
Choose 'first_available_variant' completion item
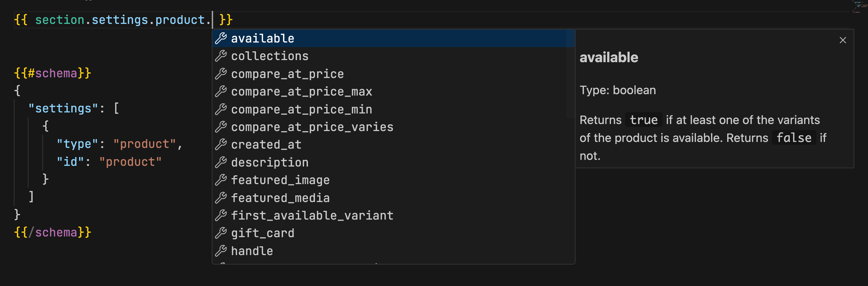point(312,215)
